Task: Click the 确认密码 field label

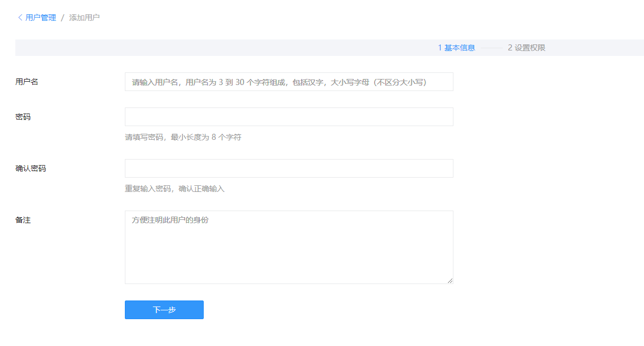Action: (x=31, y=168)
